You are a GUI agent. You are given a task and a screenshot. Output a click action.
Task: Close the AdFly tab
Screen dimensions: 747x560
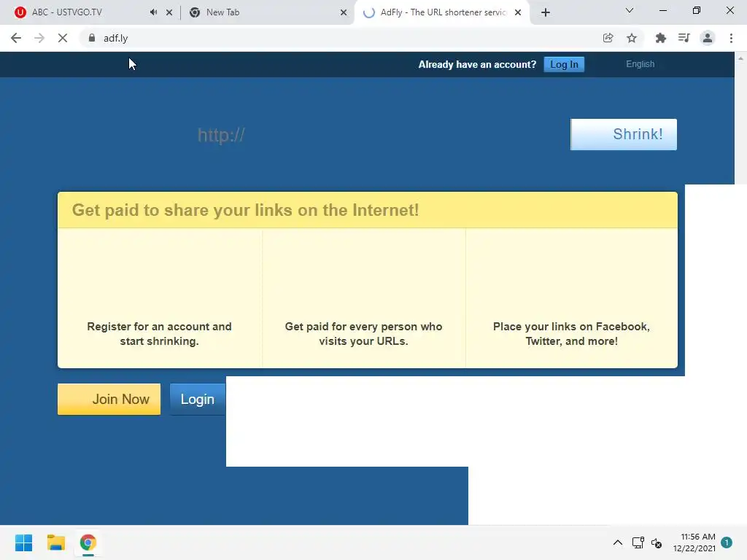click(518, 12)
